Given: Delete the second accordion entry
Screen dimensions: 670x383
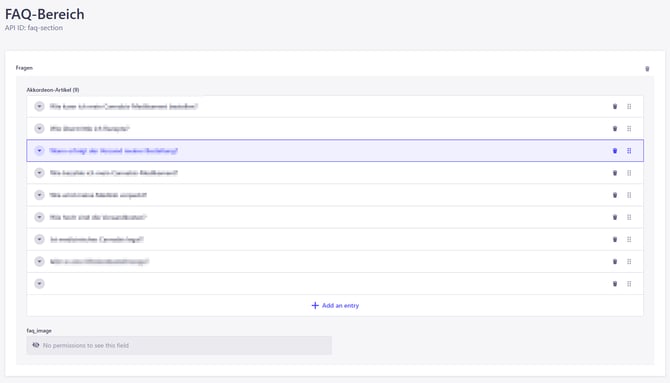Looking at the screenshot, I should 615,129.
